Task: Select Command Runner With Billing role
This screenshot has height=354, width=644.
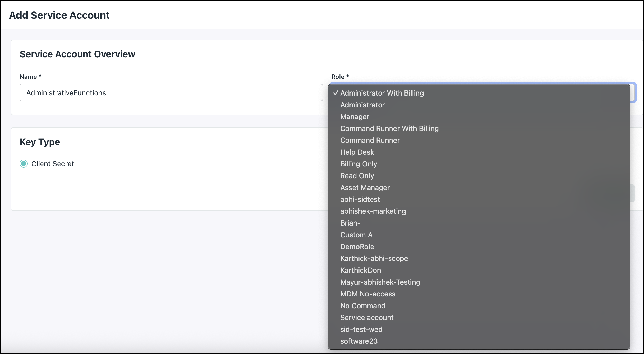Action: [390, 128]
